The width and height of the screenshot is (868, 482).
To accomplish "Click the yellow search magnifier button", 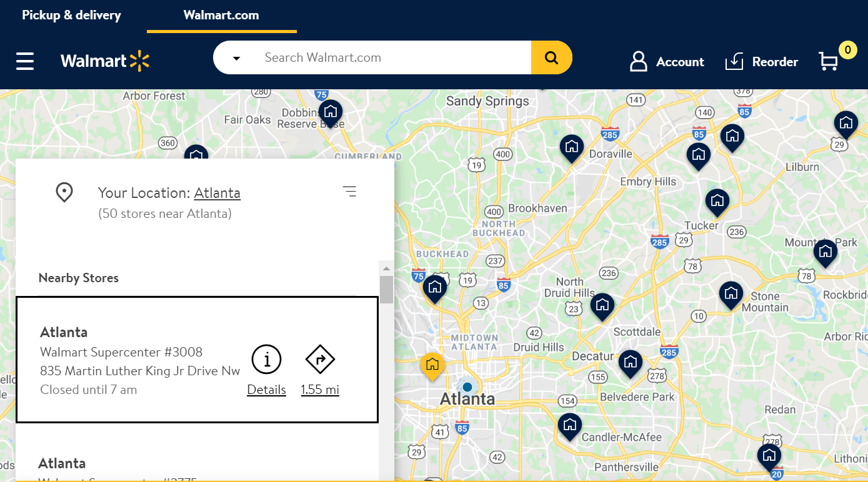I will pos(551,57).
